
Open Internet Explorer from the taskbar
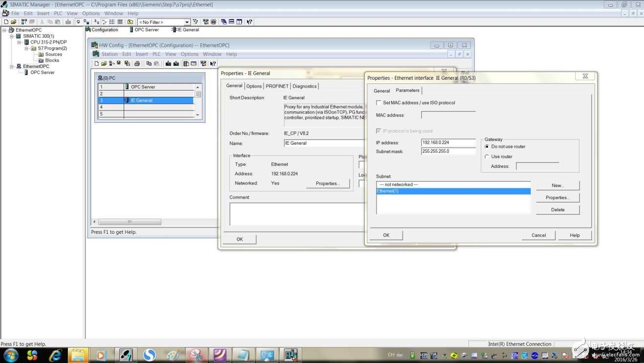[55, 355]
